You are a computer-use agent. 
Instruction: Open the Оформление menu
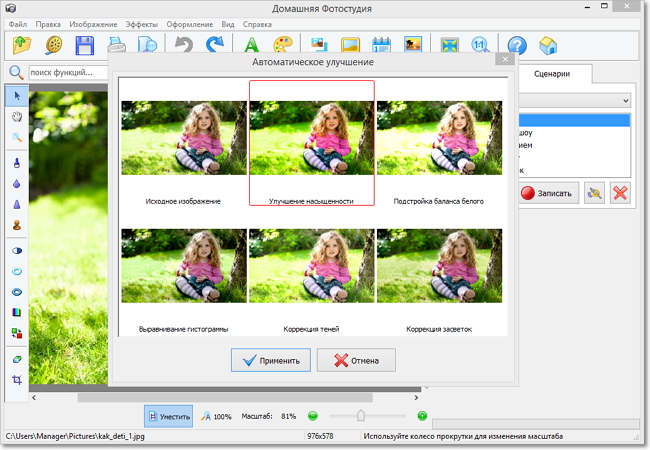click(190, 24)
